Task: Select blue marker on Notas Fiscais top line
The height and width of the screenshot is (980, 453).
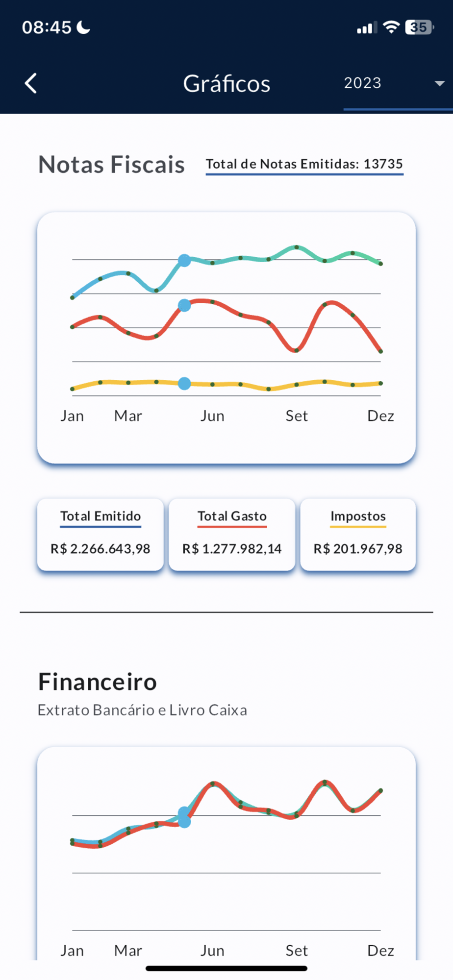Action: (x=184, y=261)
